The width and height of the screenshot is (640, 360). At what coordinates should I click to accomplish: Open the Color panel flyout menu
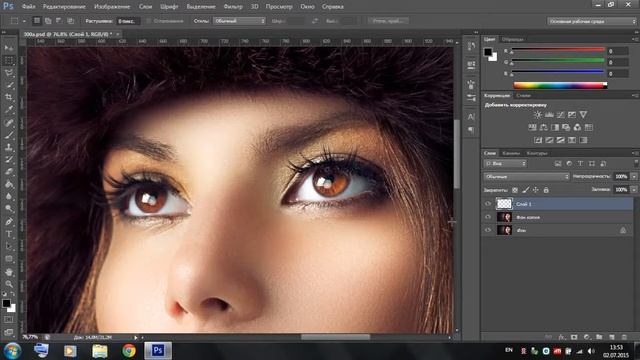click(x=635, y=39)
